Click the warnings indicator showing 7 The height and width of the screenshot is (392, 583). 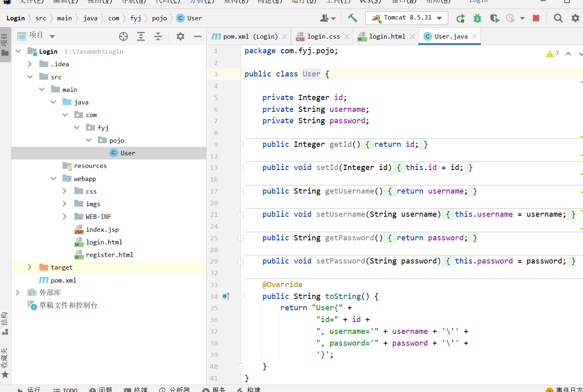[552, 53]
